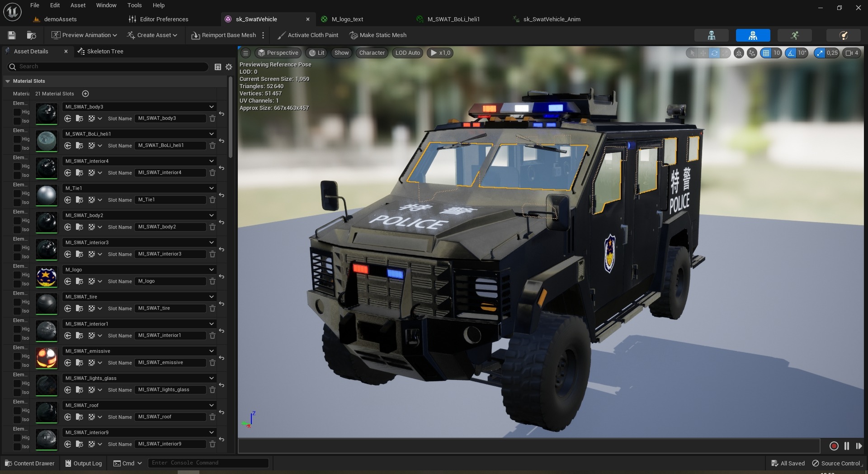
Task: Add a new material slot
Action: pos(85,94)
